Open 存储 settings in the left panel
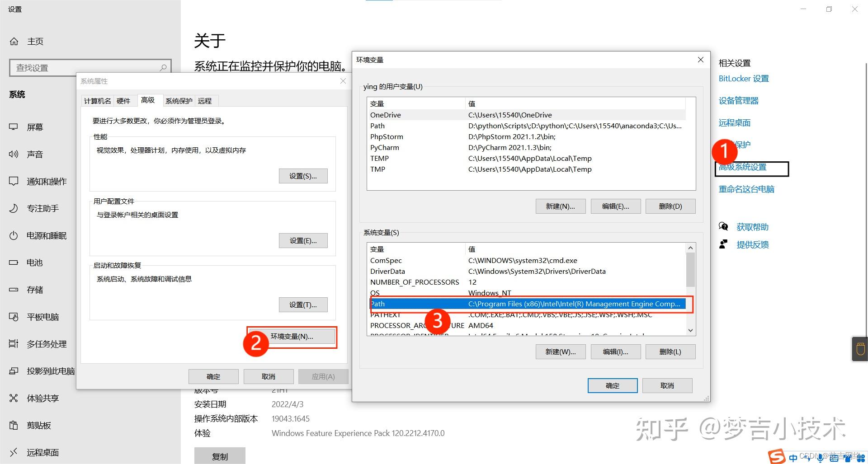This screenshot has height=464, width=868. 34,290
